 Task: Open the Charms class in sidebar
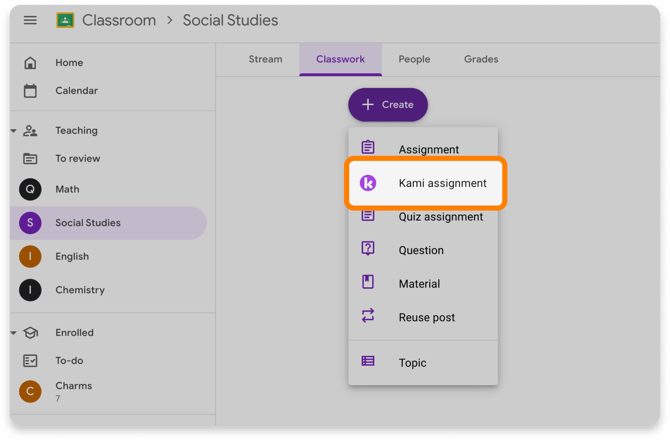[x=108, y=391]
